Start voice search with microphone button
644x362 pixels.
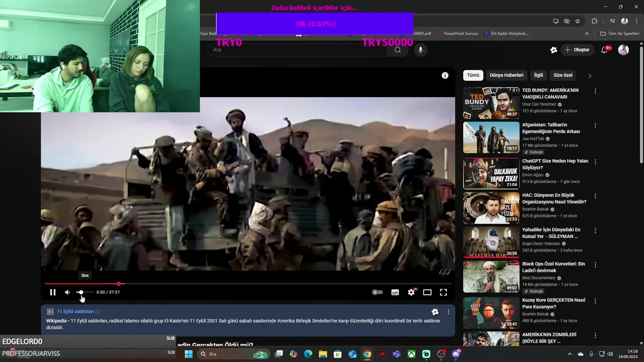(421, 50)
